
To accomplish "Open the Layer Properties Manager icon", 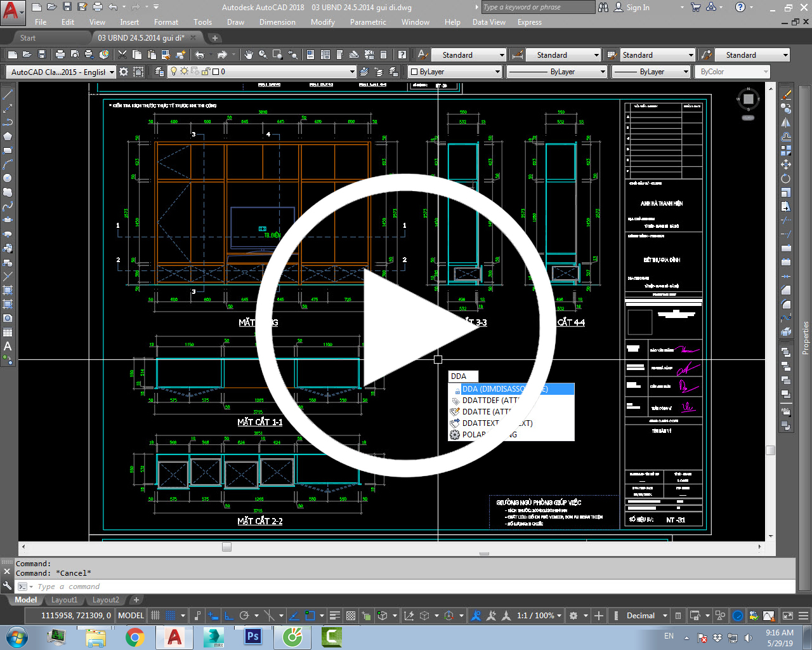I will 160,72.
